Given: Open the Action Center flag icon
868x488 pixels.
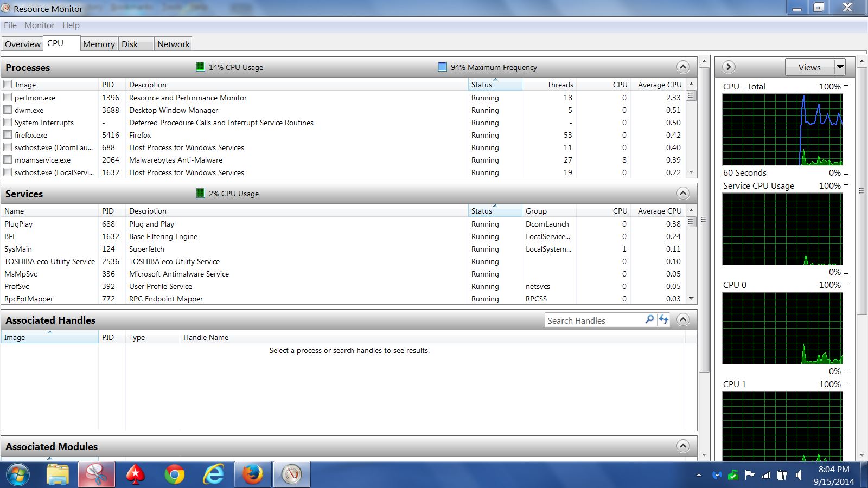Looking at the screenshot, I should [750, 475].
